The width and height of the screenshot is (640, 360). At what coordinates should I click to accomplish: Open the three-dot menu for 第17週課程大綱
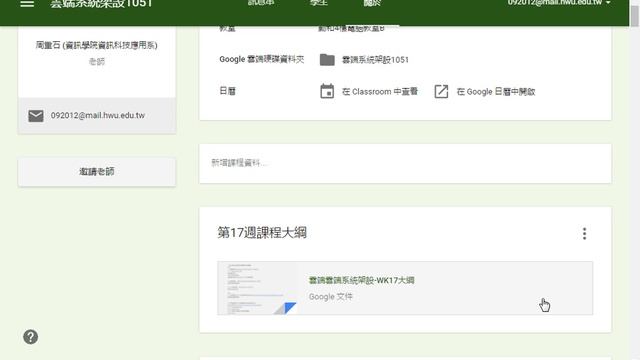coord(584,233)
